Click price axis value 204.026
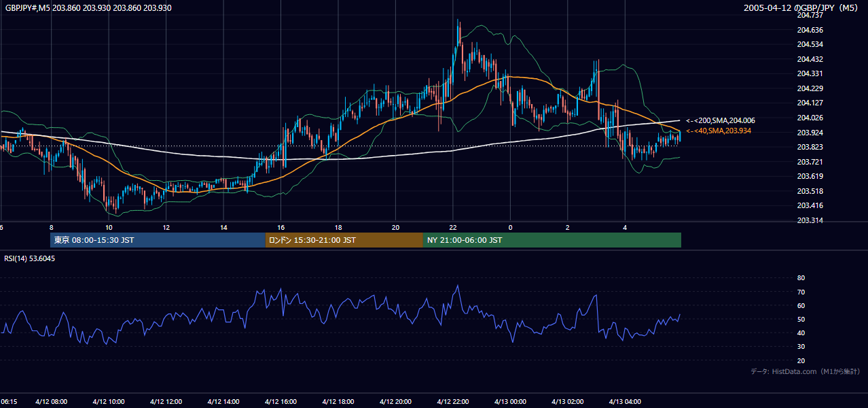This screenshot has height=408, width=868. pyautogui.click(x=810, y=118)
